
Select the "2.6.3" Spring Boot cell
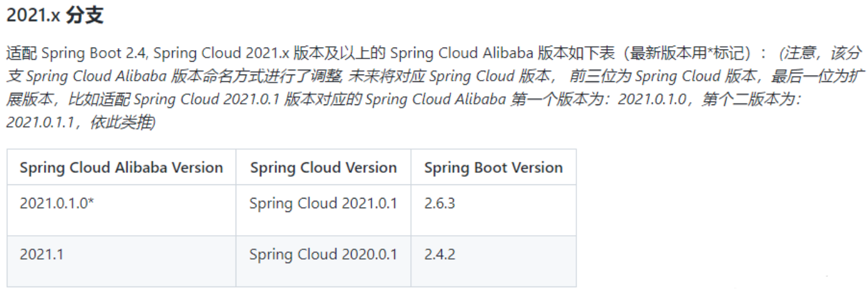pyautogui.click(x=439, y=203)
